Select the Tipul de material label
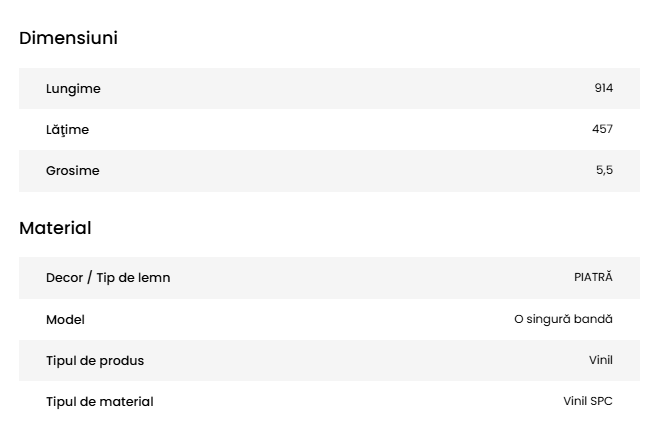Screen dimensions: 656x448 pos(100,402)
